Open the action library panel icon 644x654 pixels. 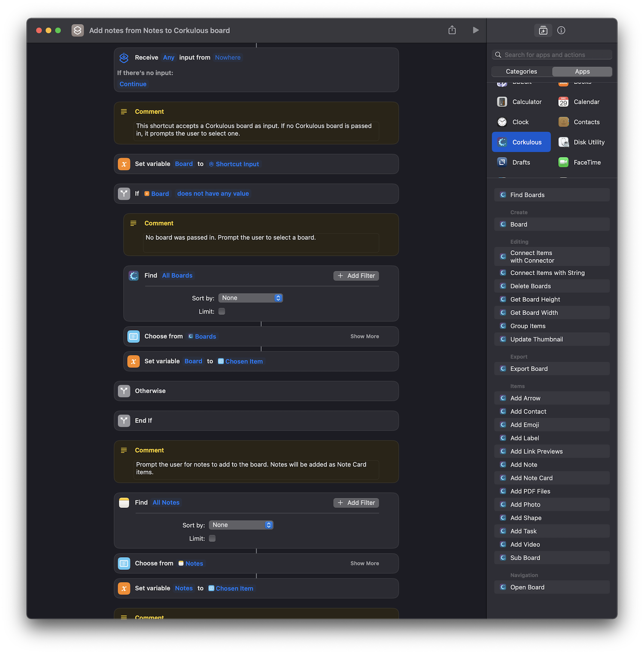tap(543, 30)
